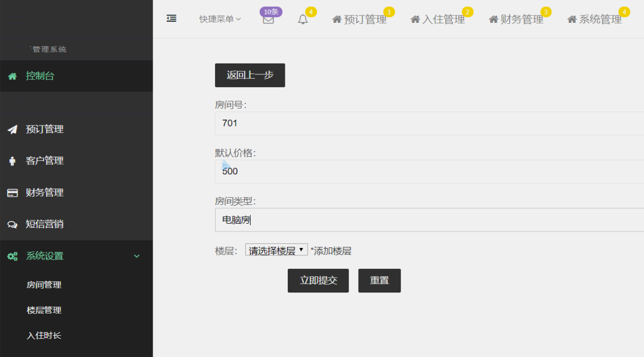Viewport: 644px width, 357px height.
Task: Click the 管理系统 title text
Action: (x=50, y=50)
